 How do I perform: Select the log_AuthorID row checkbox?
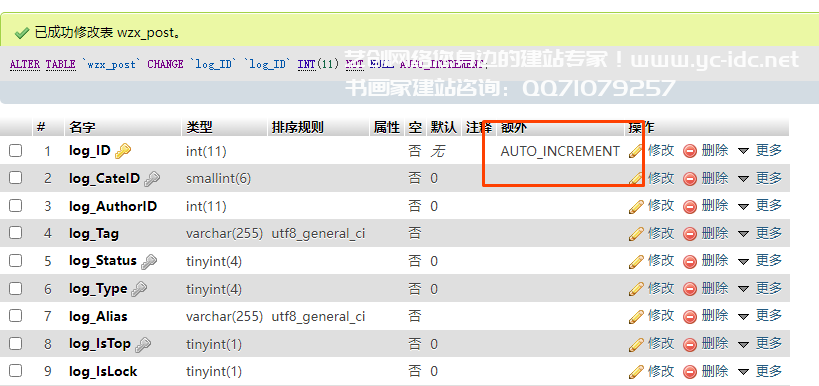tap(16, 206)
